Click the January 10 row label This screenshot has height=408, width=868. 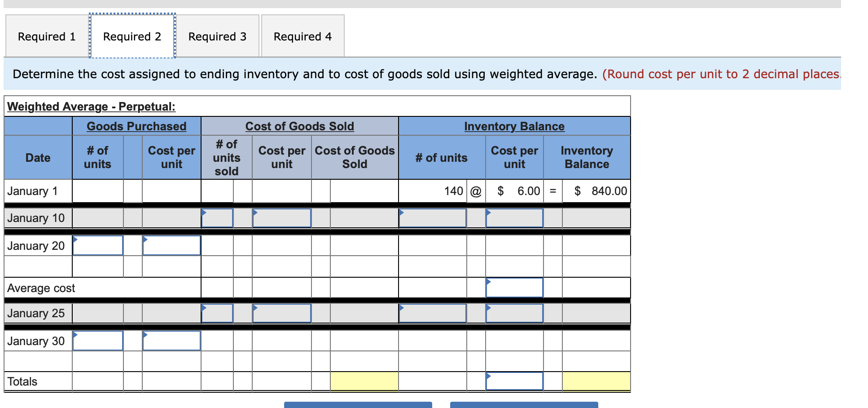[36, 218]
